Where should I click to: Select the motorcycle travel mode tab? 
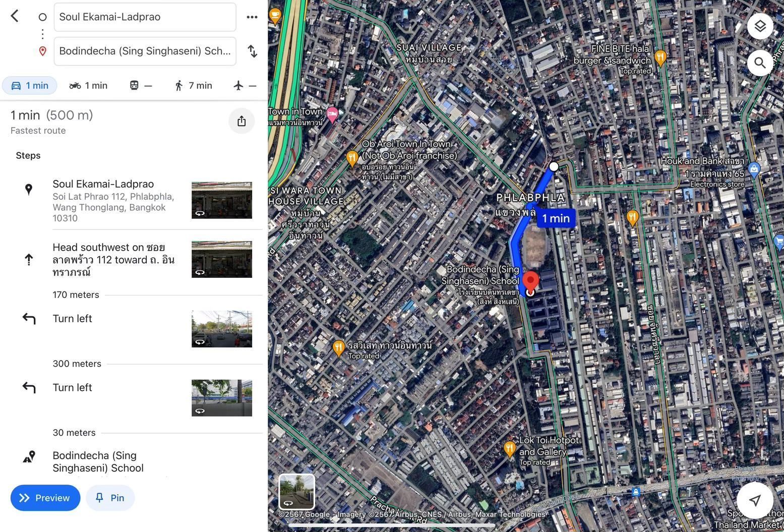point(88,85)
